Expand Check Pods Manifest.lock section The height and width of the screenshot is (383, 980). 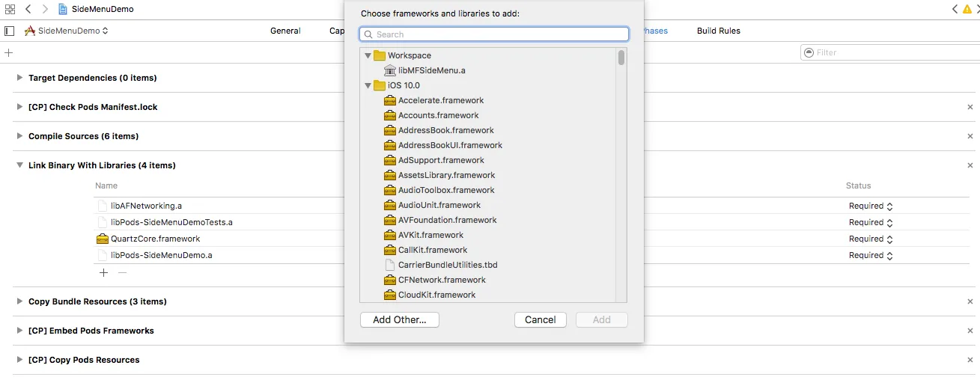coord(19,107)
